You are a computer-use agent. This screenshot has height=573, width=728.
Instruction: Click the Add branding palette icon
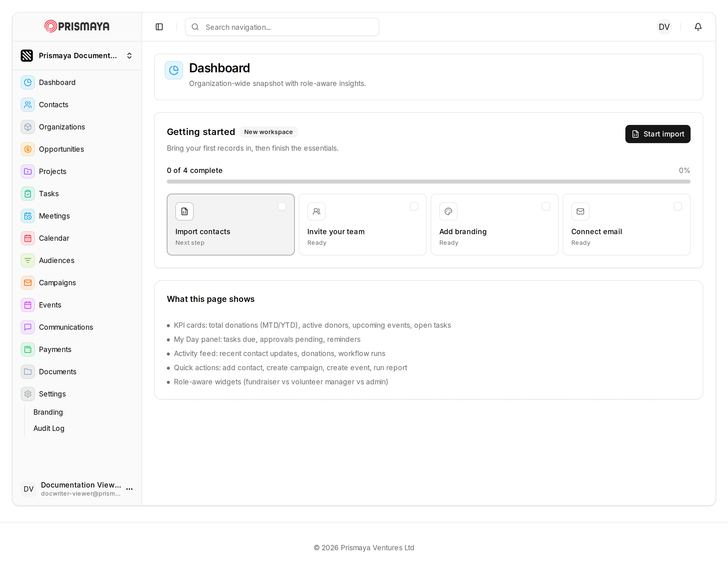(448, 211)
